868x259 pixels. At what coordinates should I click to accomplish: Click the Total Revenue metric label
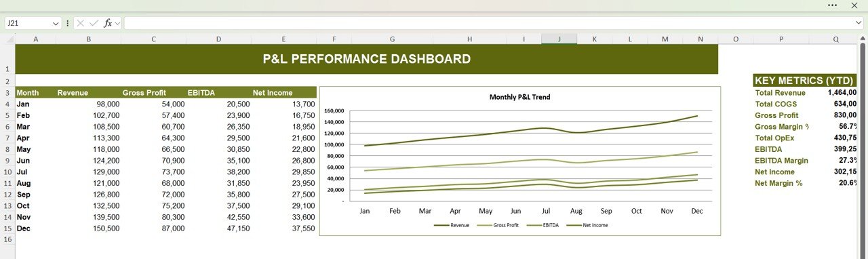[780, 93]
